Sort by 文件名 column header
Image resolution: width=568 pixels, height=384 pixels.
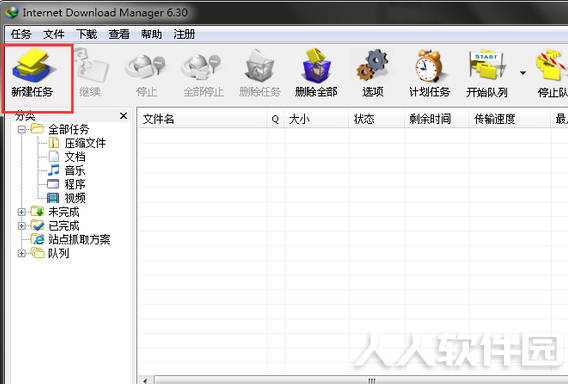pos(202,119)
